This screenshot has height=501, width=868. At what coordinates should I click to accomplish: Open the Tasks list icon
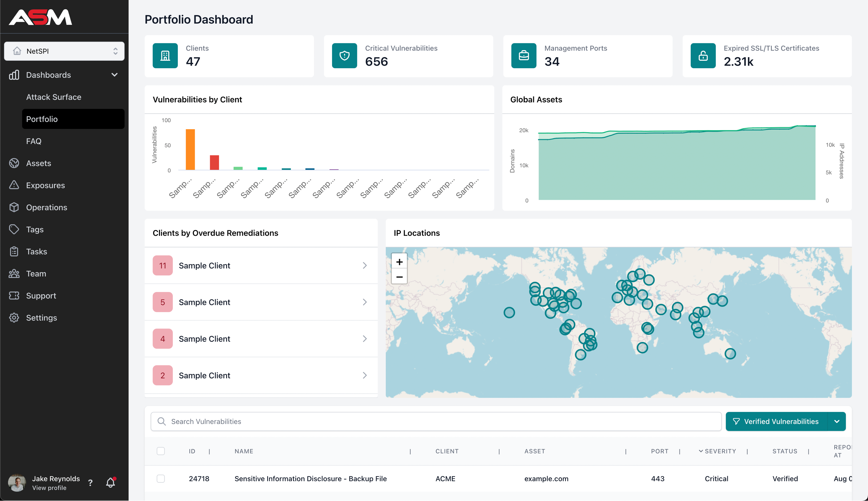pos(14,251)
